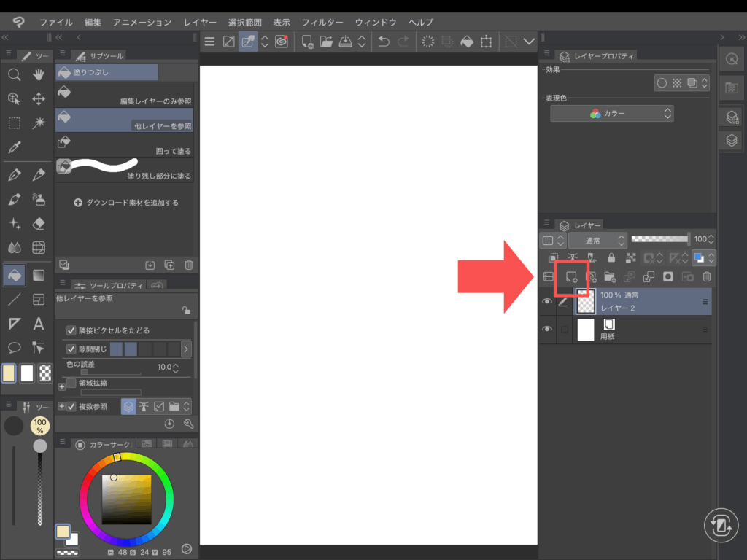The height and width of the screenshot is (560, 747).
Task: Toggle the 隙間閉じ checkbox
Action: [x=71, y=349]
